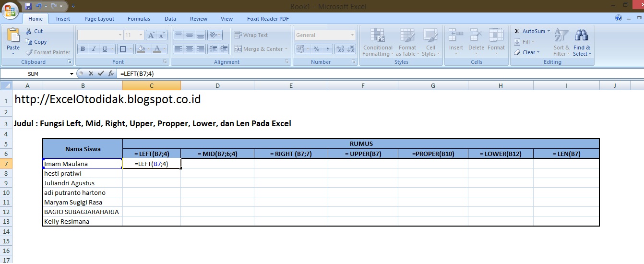Screen dimensions: 644x264
Task: Open Format as Table gallery
Action: pyautogui.click(x=407, y=42)
